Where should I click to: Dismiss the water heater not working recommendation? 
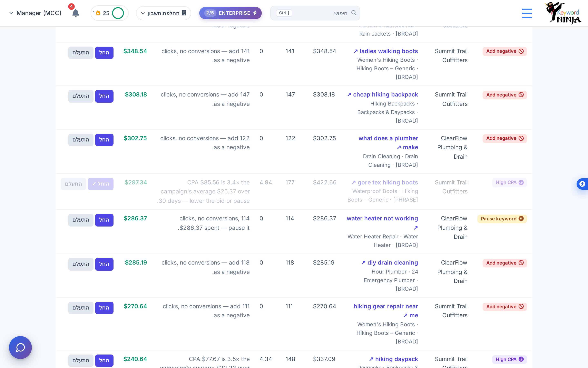[81, 220]
